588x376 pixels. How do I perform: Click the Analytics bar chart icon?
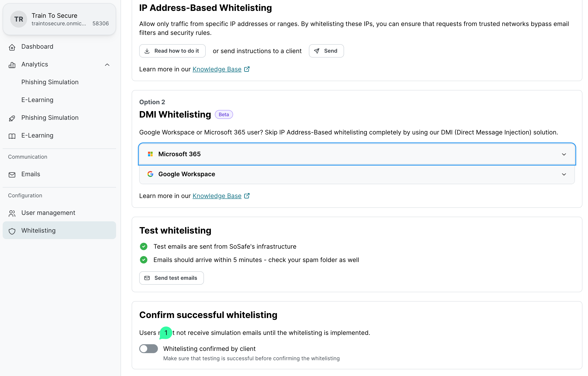(12, 65)
